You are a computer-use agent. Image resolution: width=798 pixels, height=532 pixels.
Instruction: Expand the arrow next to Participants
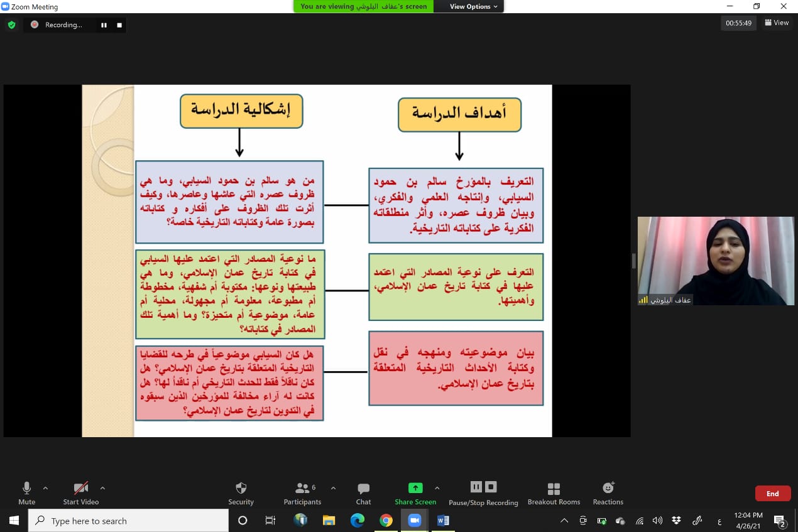(x=333, y=487)
